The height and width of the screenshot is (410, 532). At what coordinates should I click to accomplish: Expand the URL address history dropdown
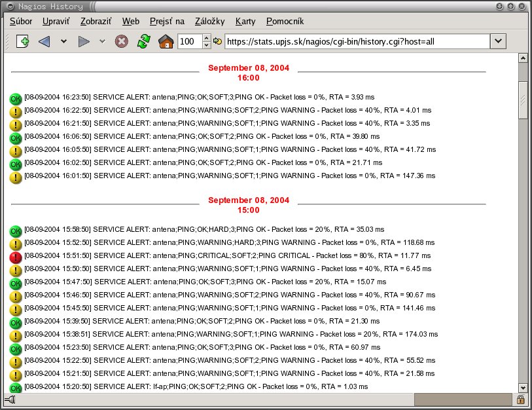coord(498,41)
